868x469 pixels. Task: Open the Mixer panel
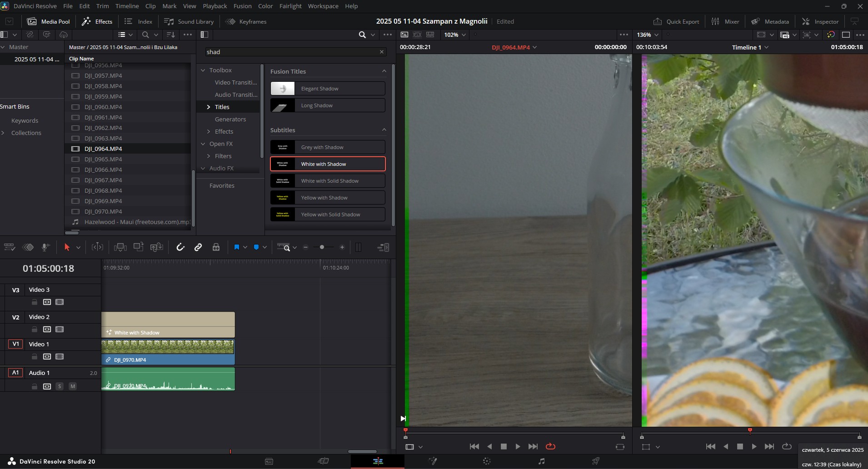coord(725,21)
